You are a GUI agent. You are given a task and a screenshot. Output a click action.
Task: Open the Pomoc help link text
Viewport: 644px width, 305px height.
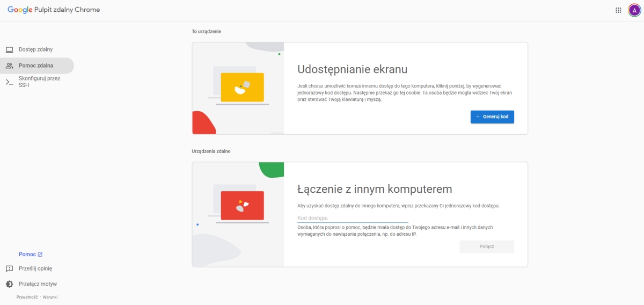(27, 255)
